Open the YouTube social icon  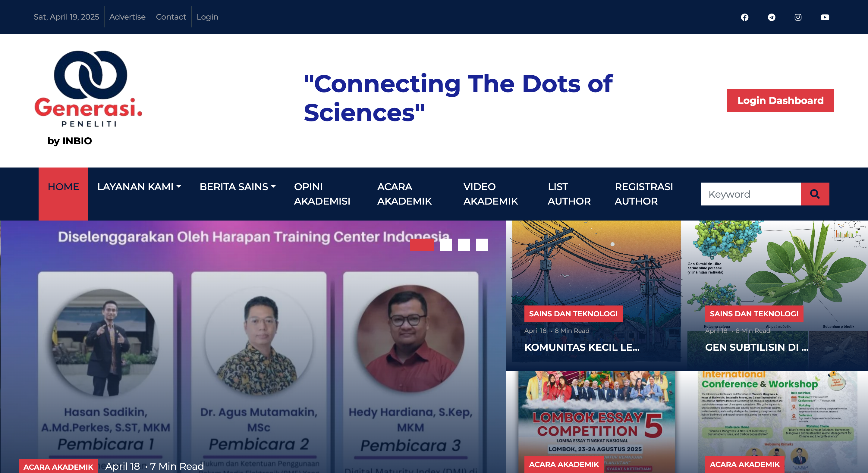[x=825, y=17]
